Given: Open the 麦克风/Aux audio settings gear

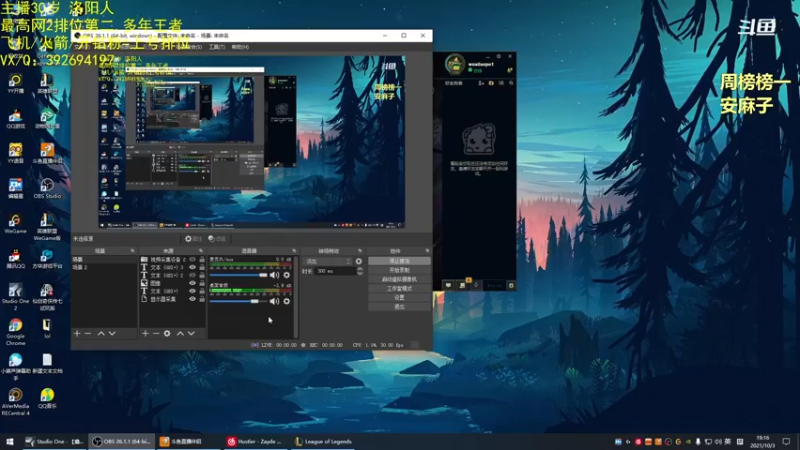Looking at the screenshot, I should (x=287, y=275).
